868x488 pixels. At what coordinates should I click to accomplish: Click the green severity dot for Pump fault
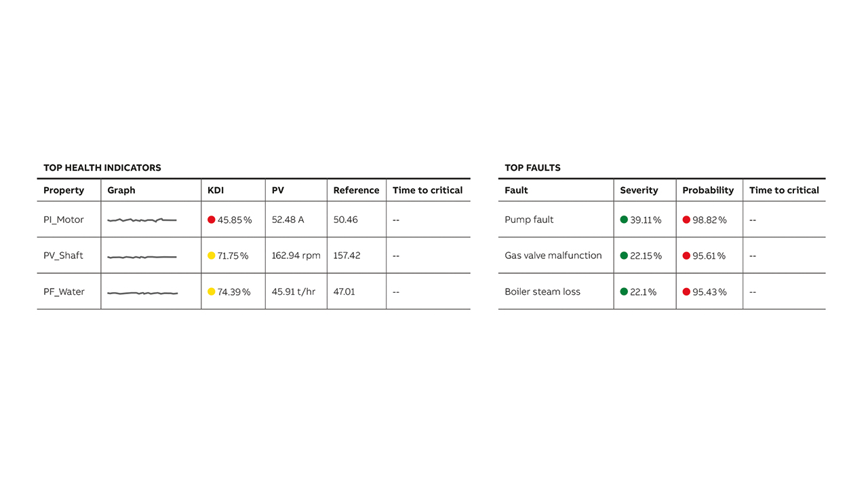pyautogui.click(x=624, y=220)
